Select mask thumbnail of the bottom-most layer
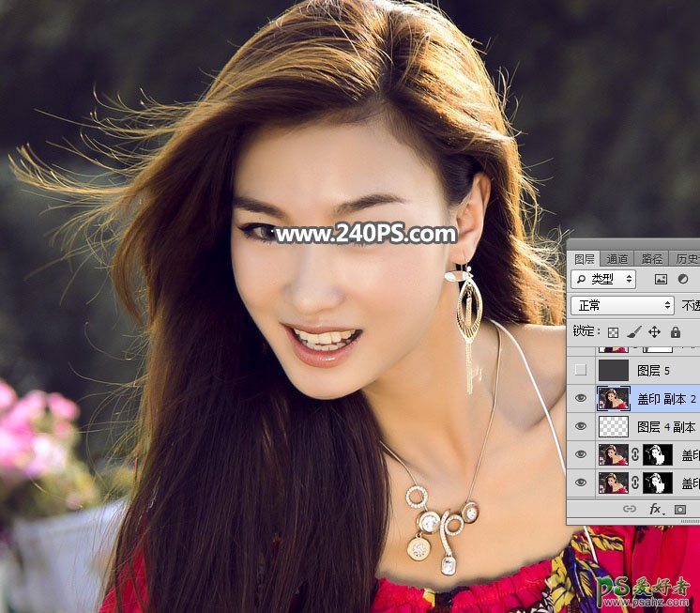 click(657, 483)
